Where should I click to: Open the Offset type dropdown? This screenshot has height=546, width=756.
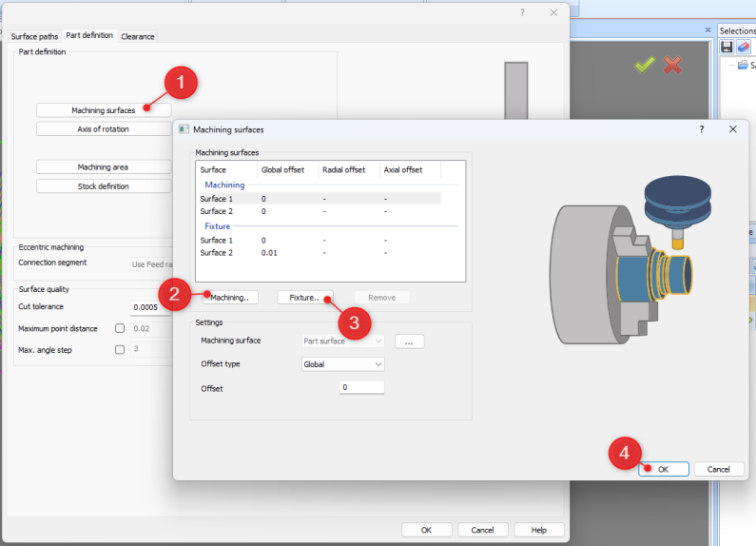[343, 364]
